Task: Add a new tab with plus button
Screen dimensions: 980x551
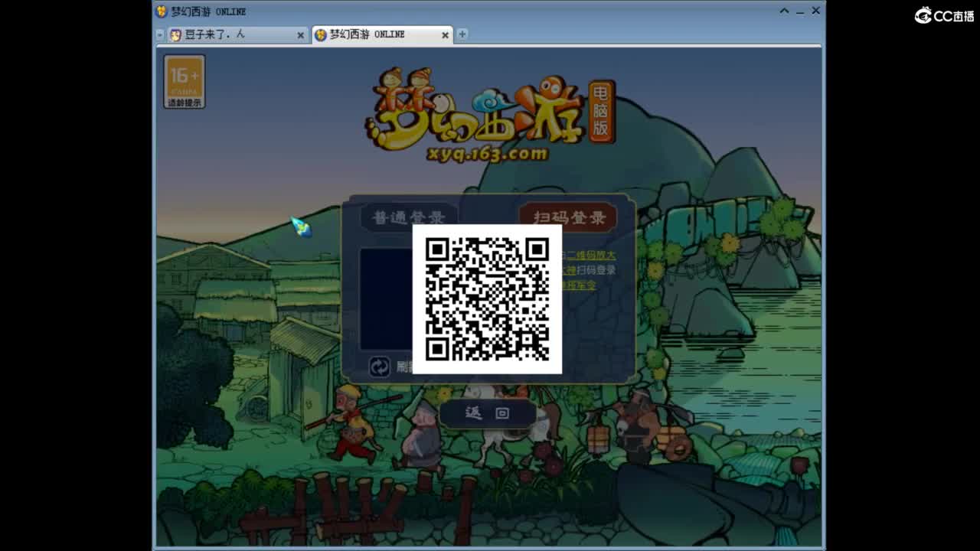Action: 462,34
